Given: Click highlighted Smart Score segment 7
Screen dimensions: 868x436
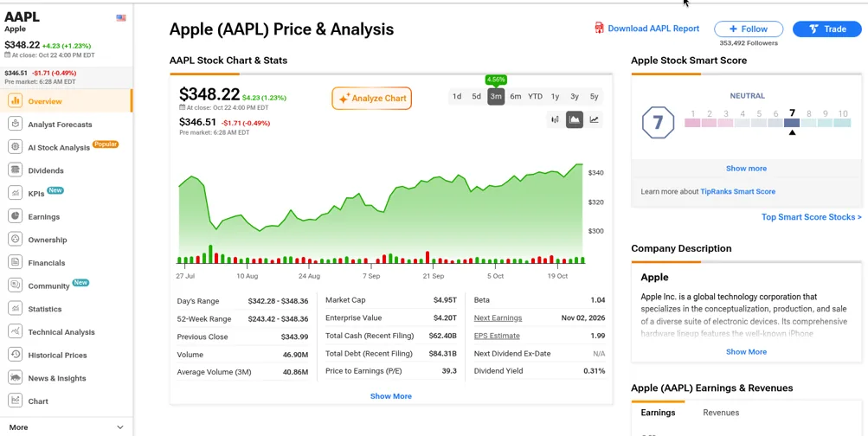Looking at the screenshot, I should click(x=792, y=123).
